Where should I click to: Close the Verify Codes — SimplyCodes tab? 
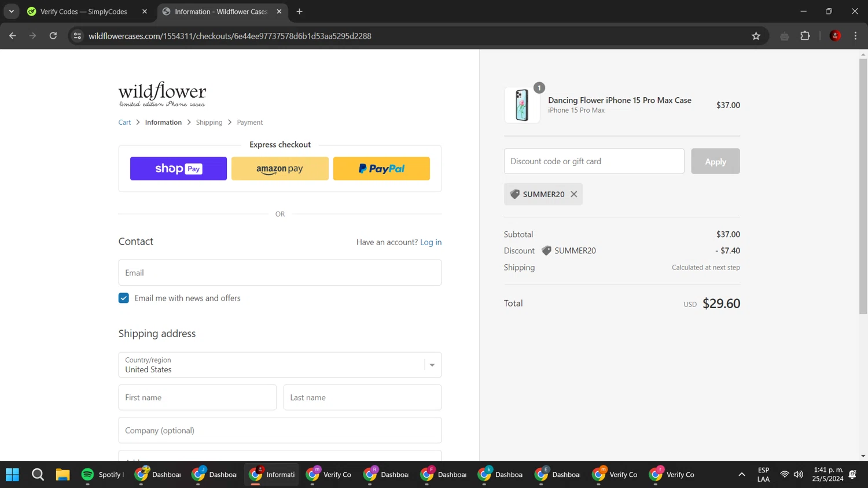tap(145, 12)
